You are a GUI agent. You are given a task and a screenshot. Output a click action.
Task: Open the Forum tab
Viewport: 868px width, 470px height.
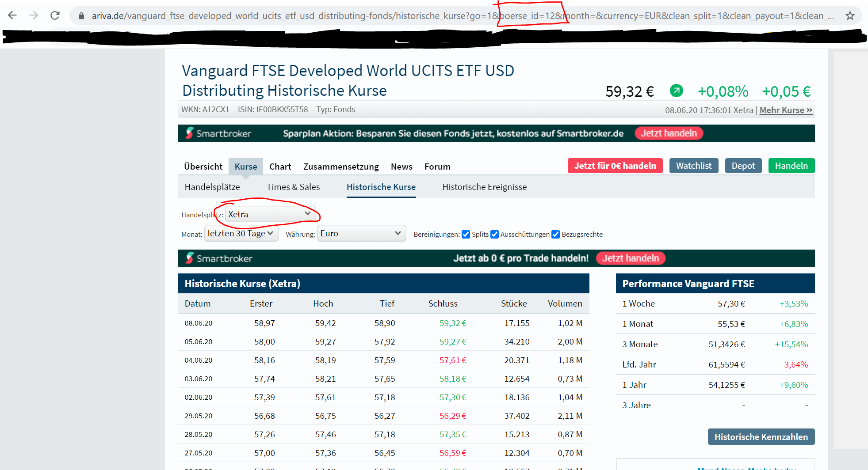437,167
